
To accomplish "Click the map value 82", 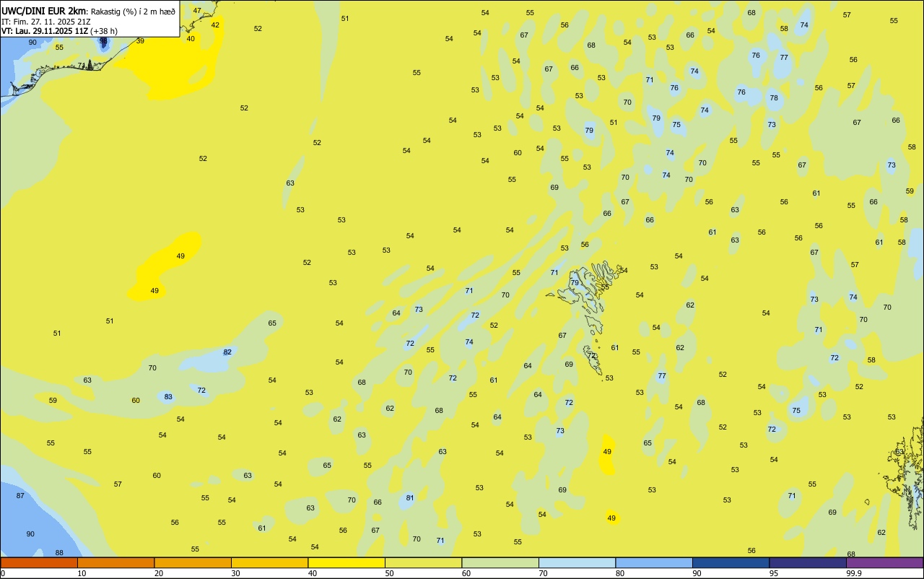I will coord(227,352).
